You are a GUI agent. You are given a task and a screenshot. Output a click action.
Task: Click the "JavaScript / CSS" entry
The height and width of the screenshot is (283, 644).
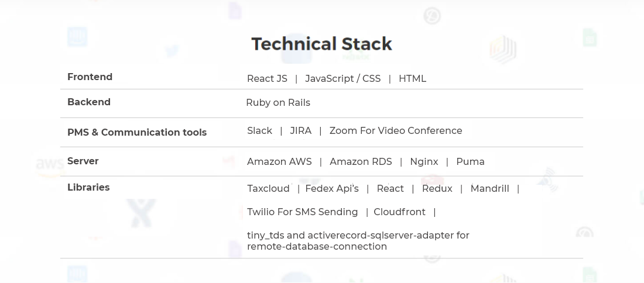click(342, 79)
